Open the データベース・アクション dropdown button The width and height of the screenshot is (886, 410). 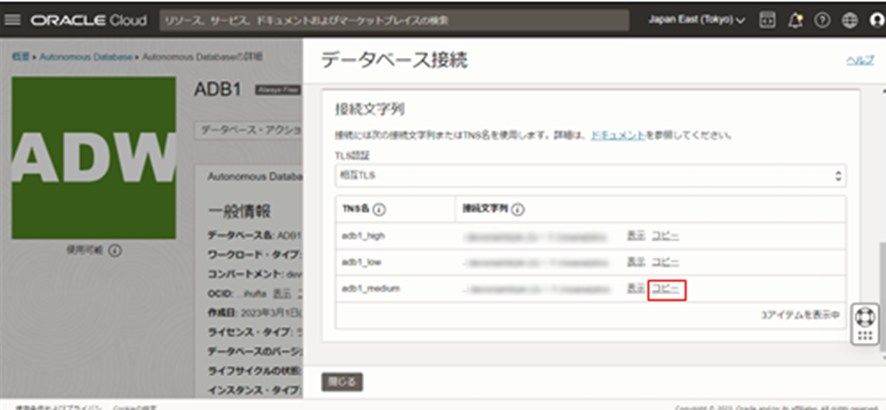(x=249, y=129)
